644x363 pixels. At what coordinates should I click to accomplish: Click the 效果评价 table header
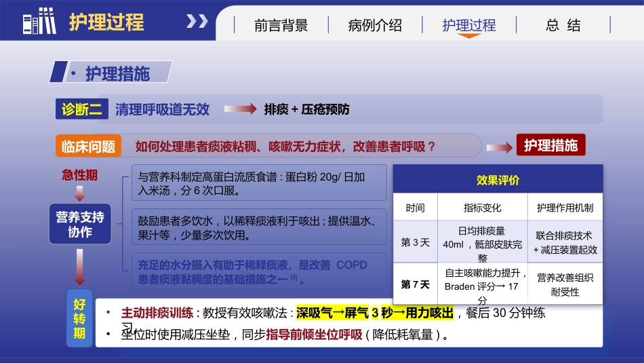[498, 180]
